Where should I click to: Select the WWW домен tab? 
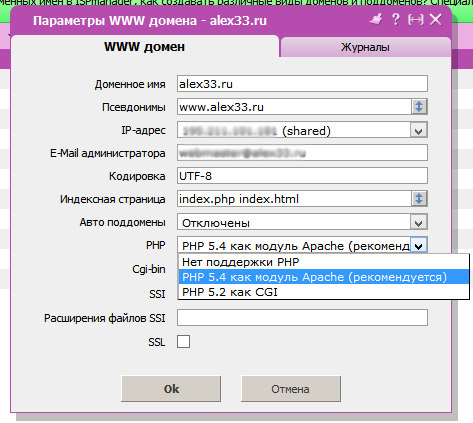point(144,47)
